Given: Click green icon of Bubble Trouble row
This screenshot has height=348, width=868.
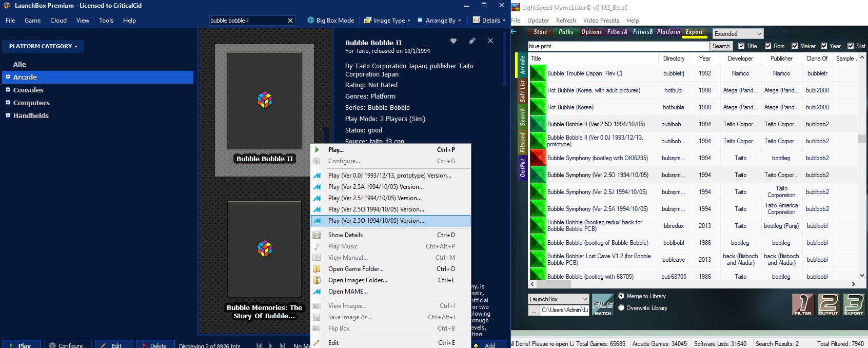Looking at the screenshot, I should [538, 73].
